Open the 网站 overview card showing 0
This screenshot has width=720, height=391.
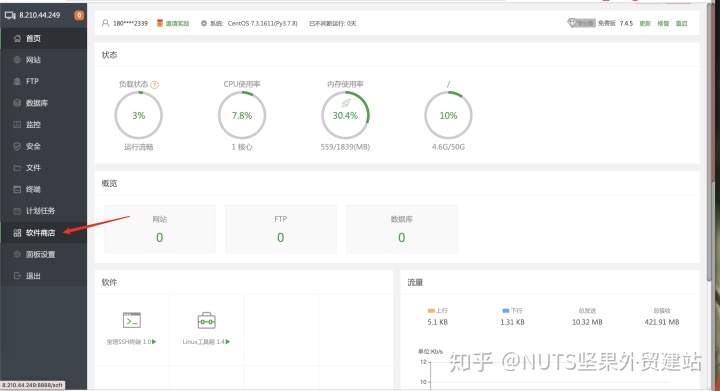coord(160,229)
